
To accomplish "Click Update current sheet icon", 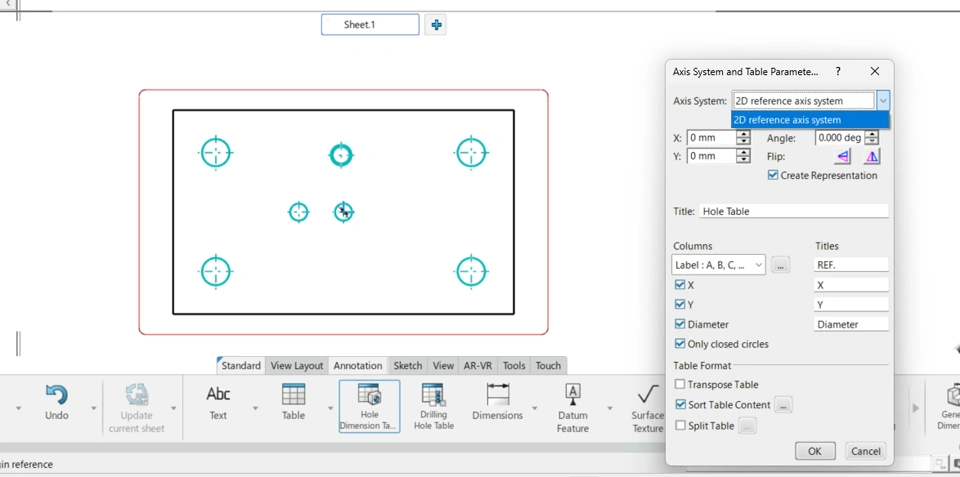I will point(137,395).
